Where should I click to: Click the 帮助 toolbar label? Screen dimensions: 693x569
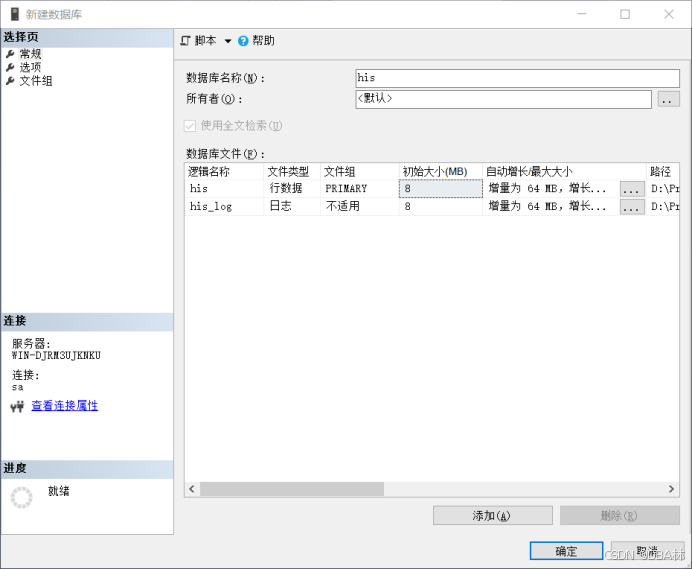click(263, 41)
